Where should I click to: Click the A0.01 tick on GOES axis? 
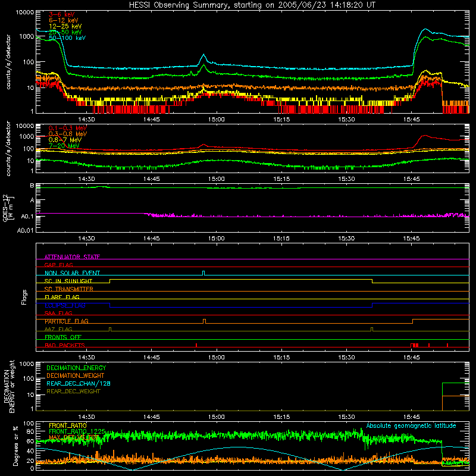26,230
